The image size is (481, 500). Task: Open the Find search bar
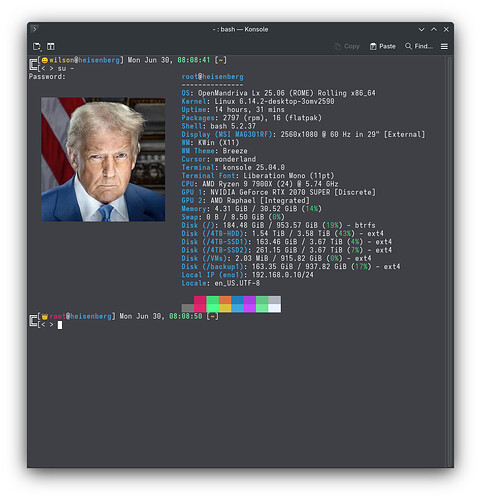tap(419, 46)
